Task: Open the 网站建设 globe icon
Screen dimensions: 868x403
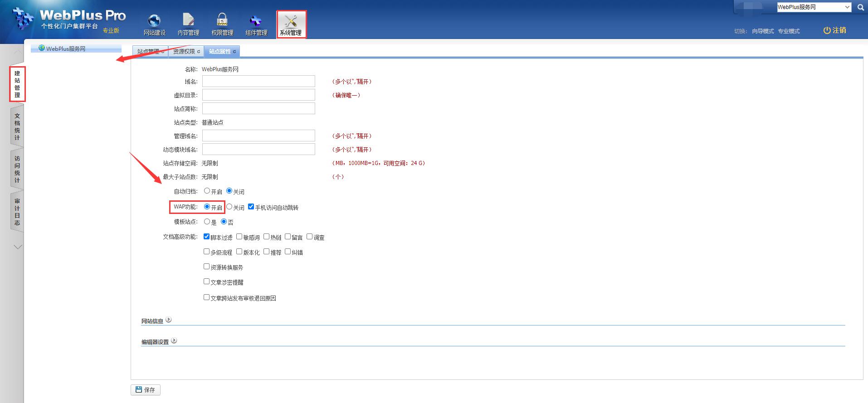Action: coord(155,21)
